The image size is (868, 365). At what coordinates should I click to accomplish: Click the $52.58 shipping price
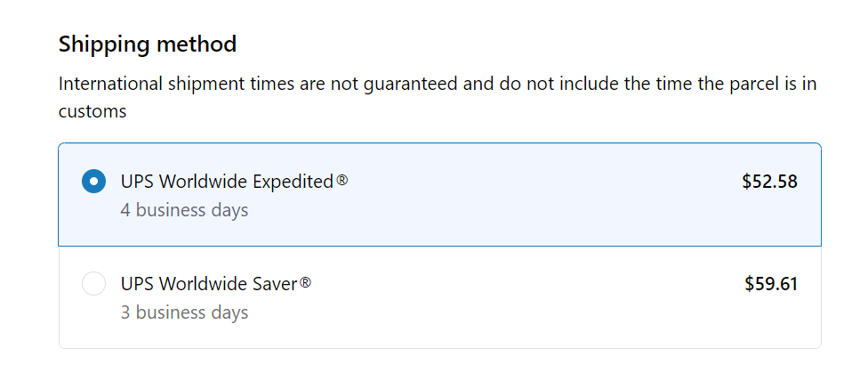click(769, 182)
